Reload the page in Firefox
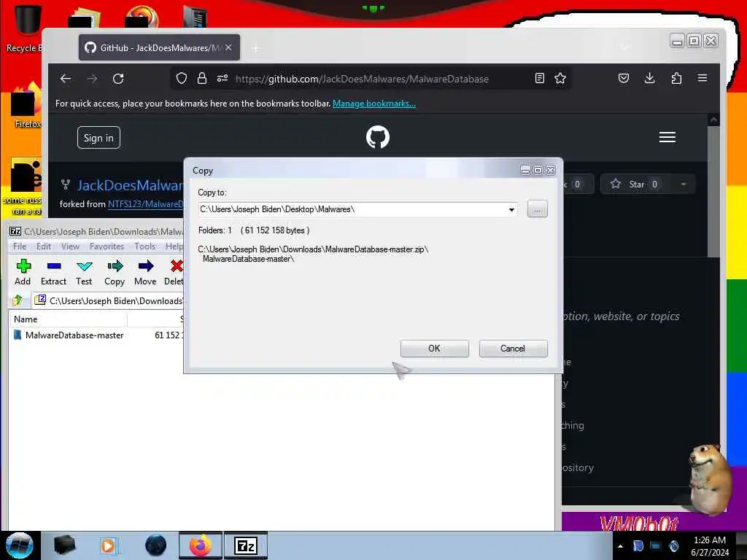 118,79
